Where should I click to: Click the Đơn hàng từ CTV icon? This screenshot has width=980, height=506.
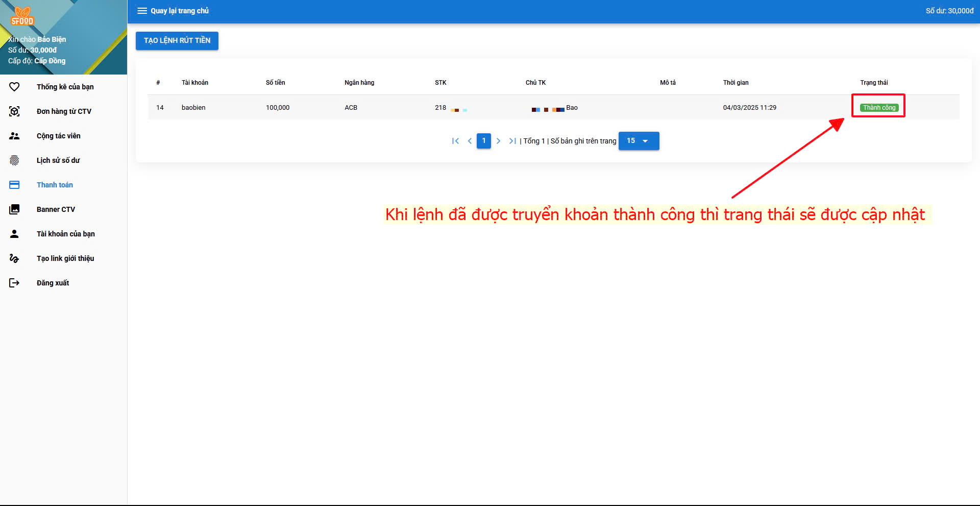(x=14, y=111)
